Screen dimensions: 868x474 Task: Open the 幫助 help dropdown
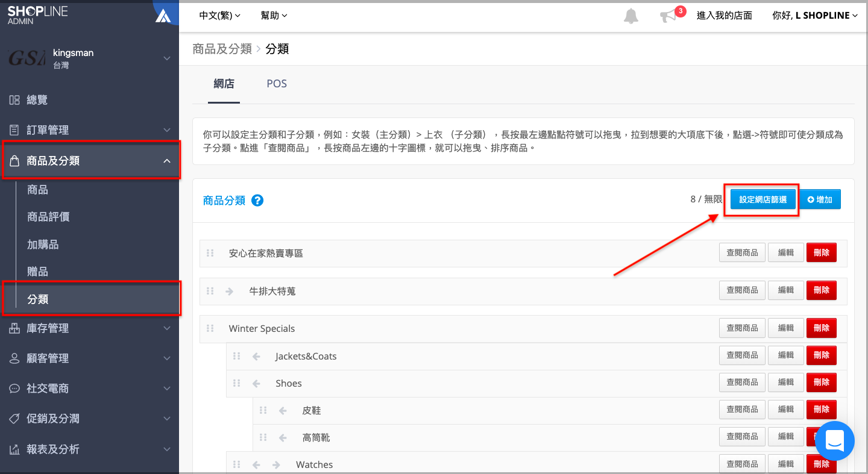click(274, 16)
